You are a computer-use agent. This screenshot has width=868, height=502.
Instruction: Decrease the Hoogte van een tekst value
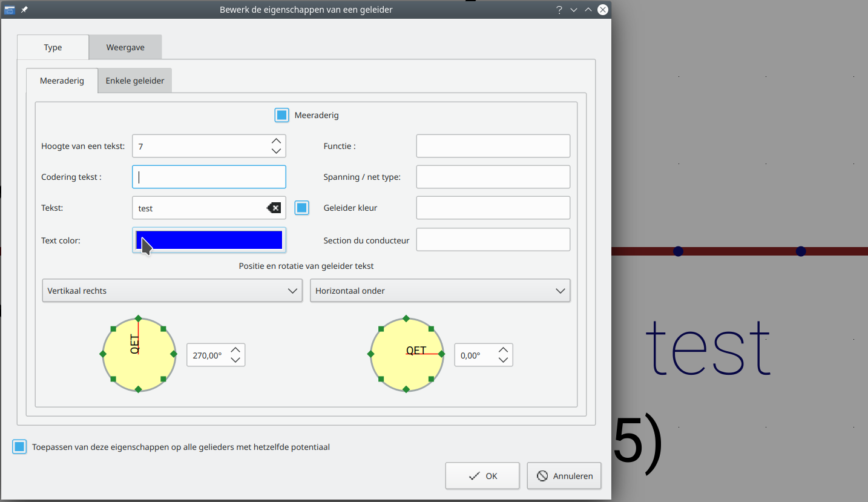tap(276, 151)
